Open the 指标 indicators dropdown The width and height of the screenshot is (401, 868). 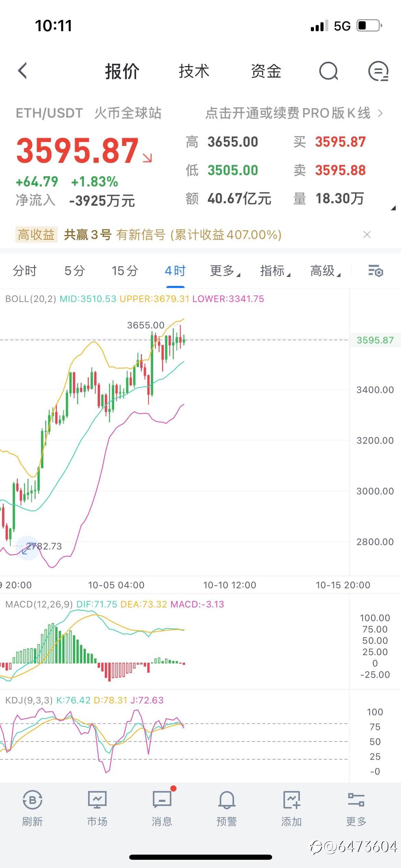click(x=275, y=271)
